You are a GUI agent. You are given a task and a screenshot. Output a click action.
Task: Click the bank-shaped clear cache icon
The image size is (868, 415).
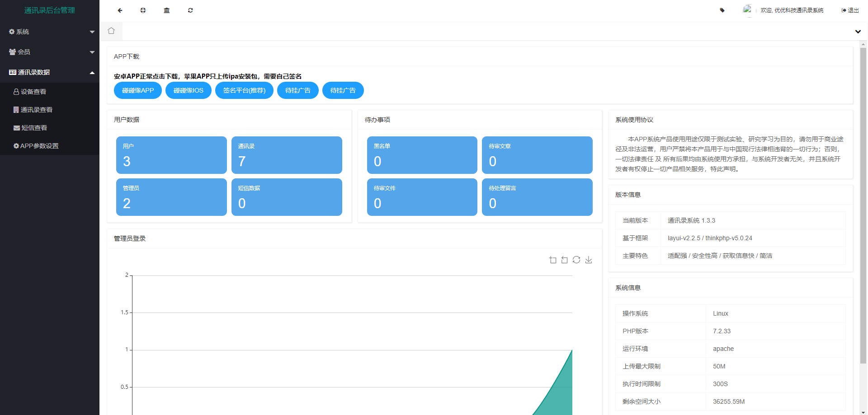coord(167,10)
